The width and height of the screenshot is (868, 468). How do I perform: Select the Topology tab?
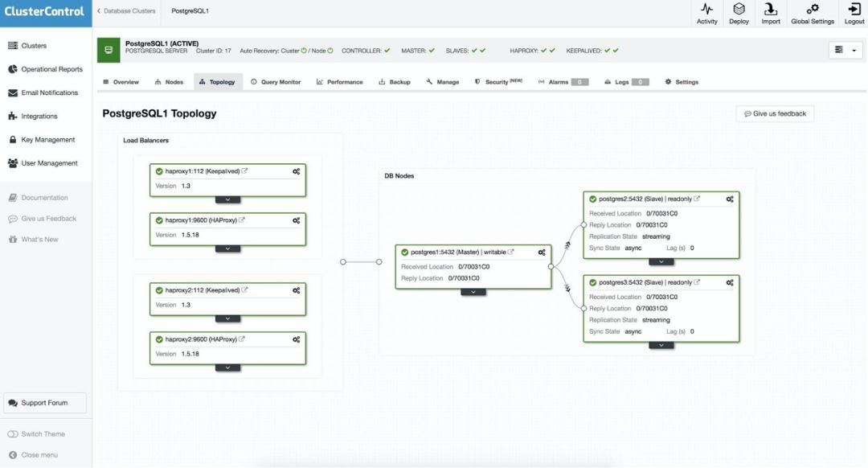(x=218, y=82)
